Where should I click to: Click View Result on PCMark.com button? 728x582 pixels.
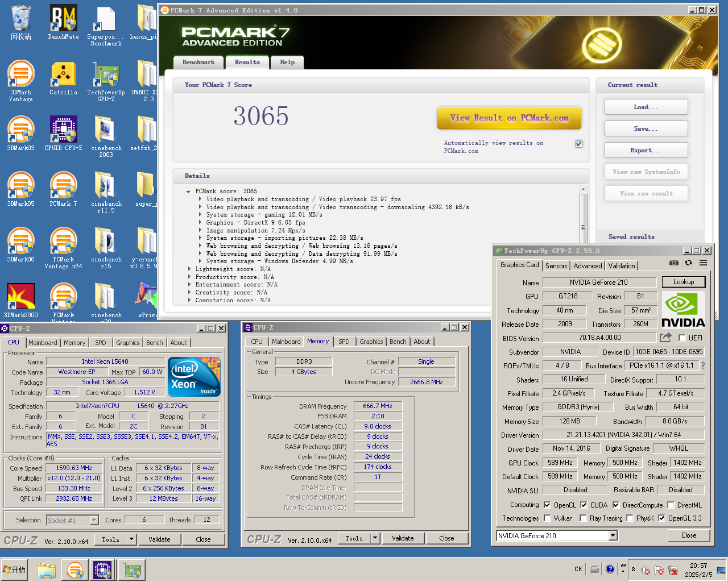pos(510,118)
